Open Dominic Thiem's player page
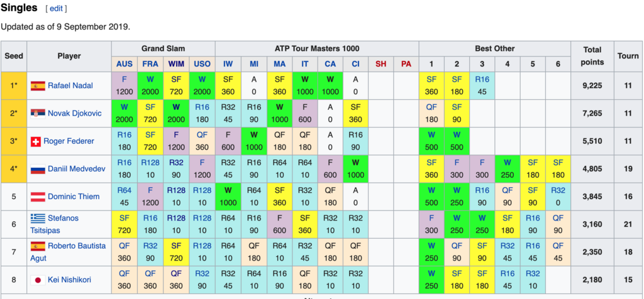 click(x=74, y=197)
